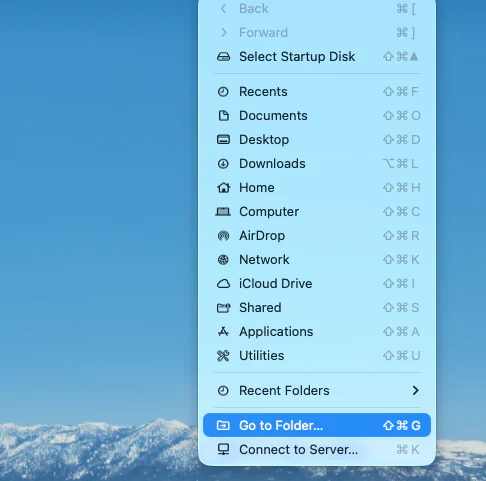Click the ⇧⌘I shortcut beside iCloud Drive
This screenshot has height=481, width=486.
click(x=399, y=284)
